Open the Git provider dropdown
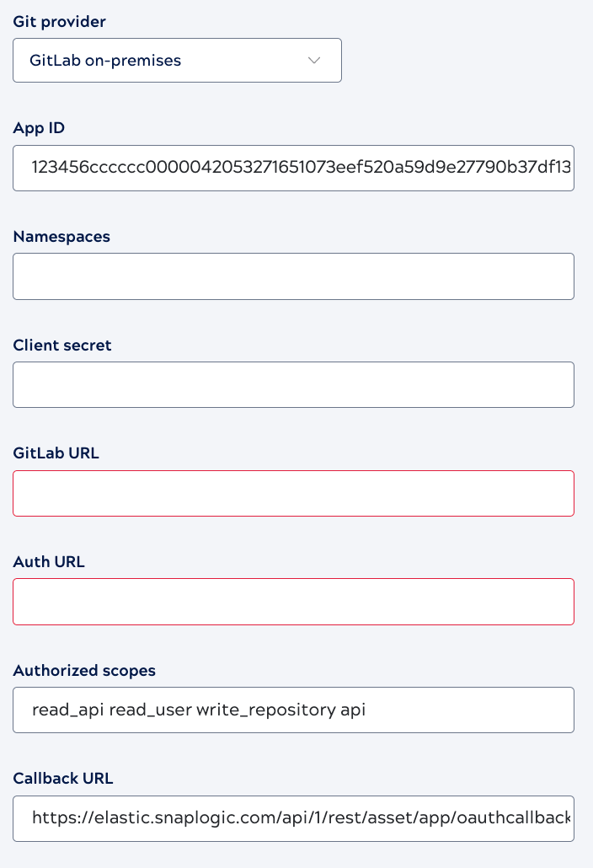 [x=177, y=60]
